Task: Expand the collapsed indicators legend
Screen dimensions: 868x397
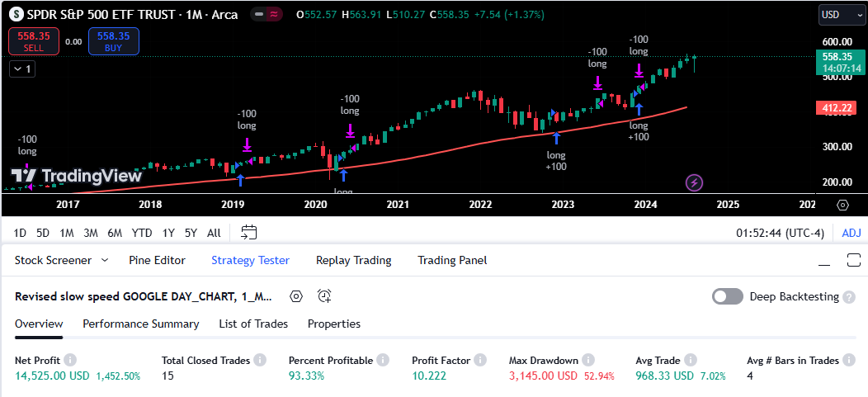Action: click(21, 69)
